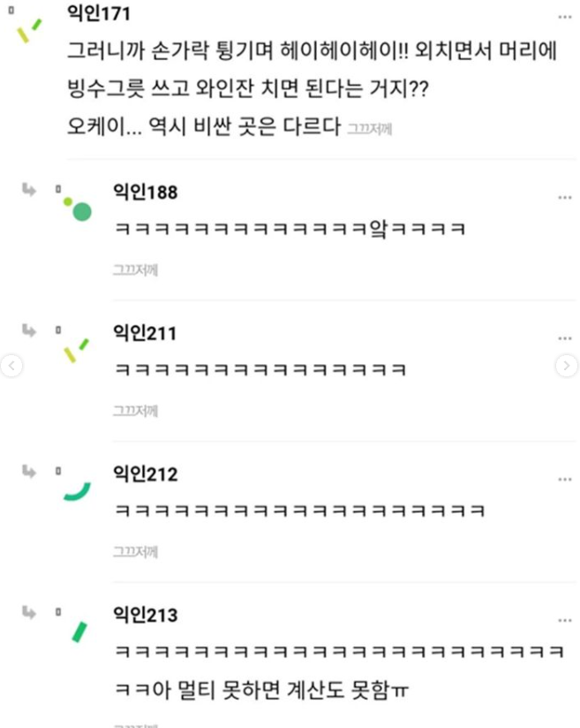Screen dimensions: 580x728
Task: Open more options for 익인211 reply
Action: point(564,338)
